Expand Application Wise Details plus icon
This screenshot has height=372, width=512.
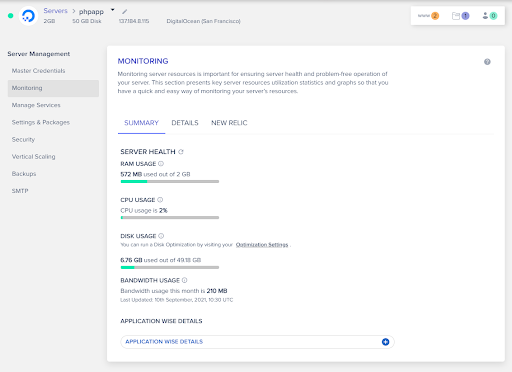[x=385, y=342]
